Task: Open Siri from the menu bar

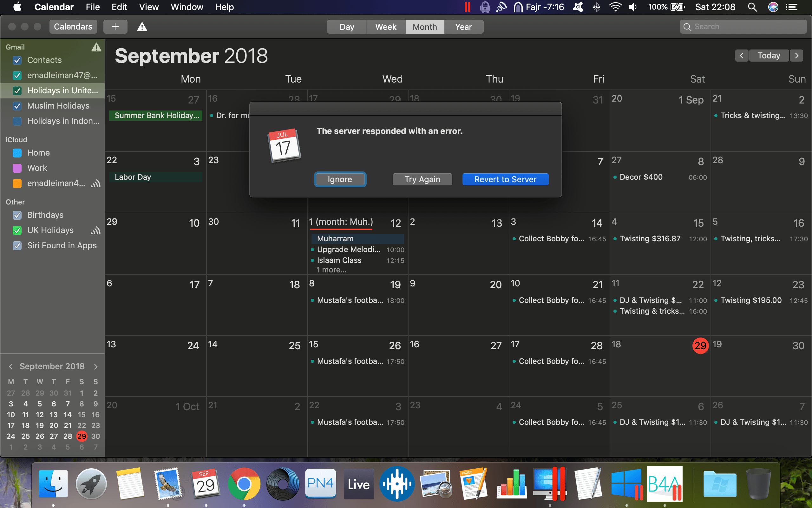Action: [773, 7]
